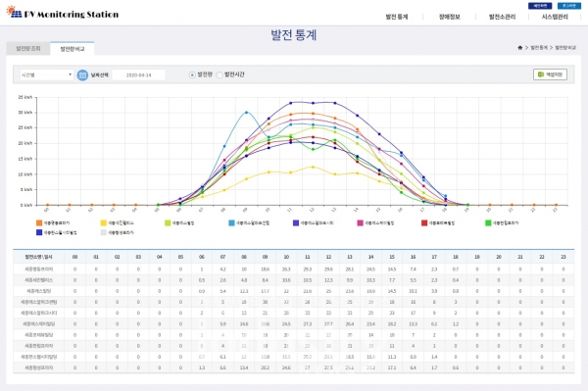Screen dimensions: 588x391
Task: Switch to the 발전량 조회 tab
Action: pos(28,49)
